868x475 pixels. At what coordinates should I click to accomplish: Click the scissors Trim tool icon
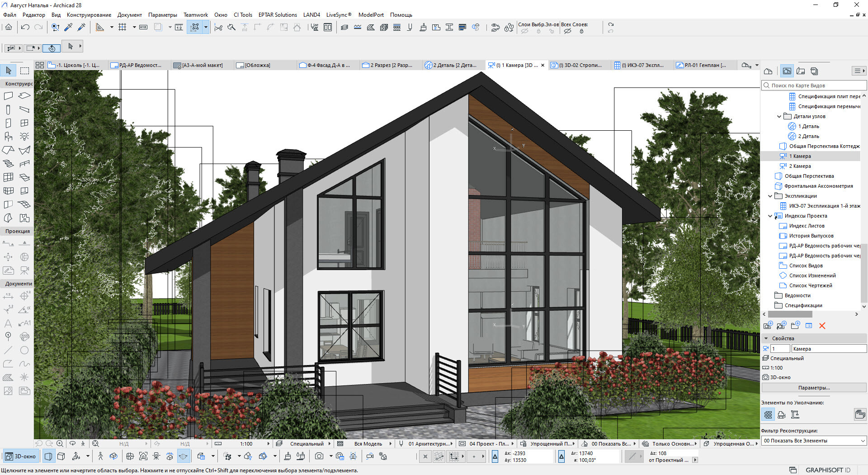(218, 28)
